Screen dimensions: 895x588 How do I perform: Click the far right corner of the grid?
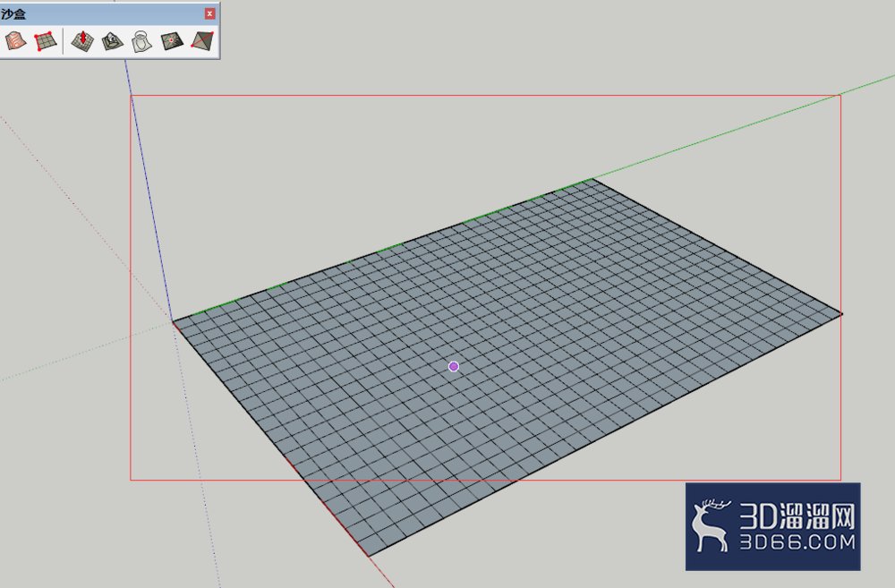(x=840, y=313)
